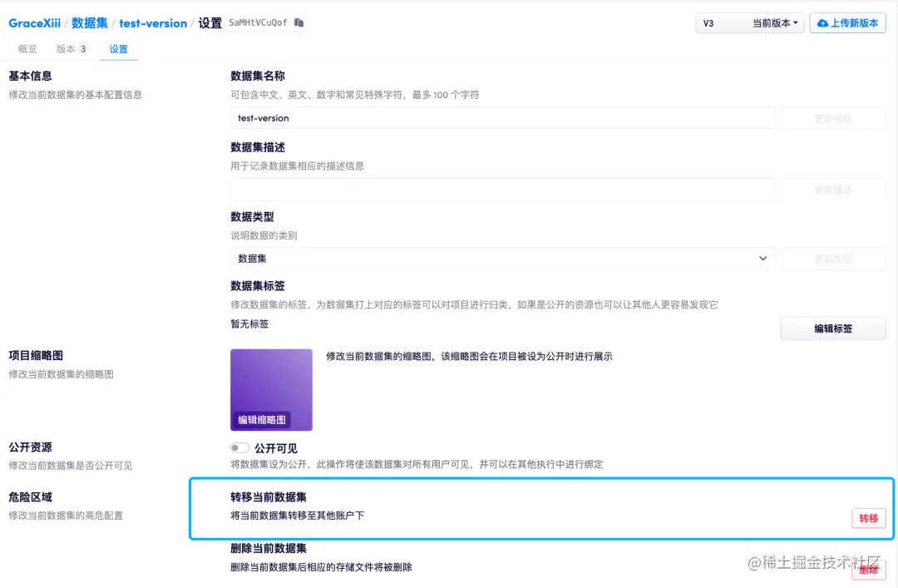Navigate to 数据集 via breadcrumb link
The width and height of the screenshot is (898, 588).
[x=90, y=23]
